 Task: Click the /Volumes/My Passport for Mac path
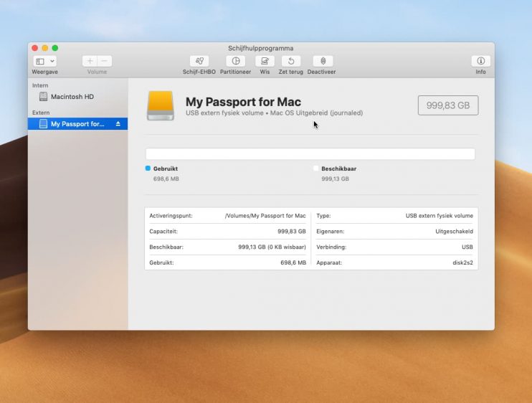tap(265, 216)
